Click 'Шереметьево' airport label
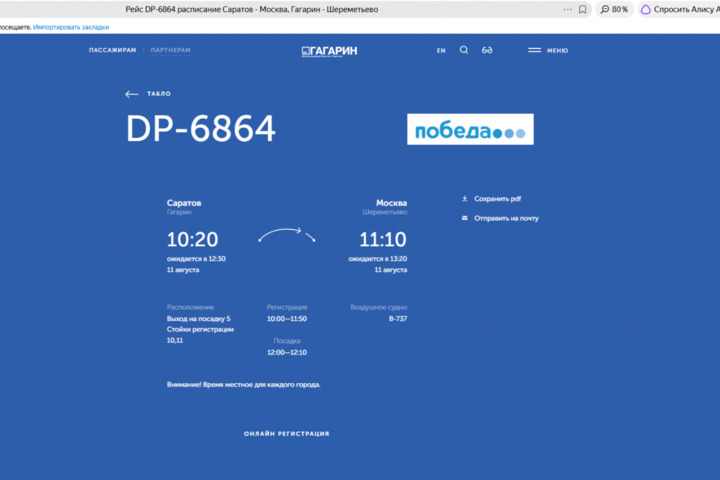Screen dimensions: 720x480 (x=384, y=212)
